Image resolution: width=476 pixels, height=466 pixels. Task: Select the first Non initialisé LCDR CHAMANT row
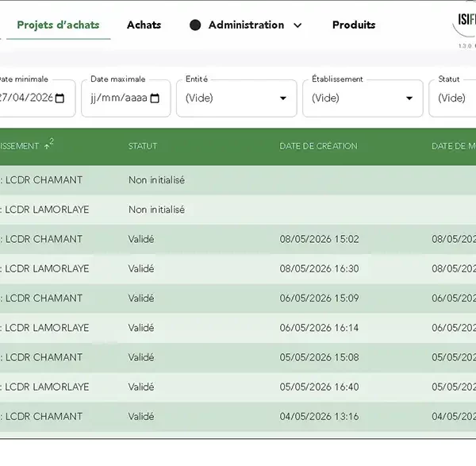[238, 180]
